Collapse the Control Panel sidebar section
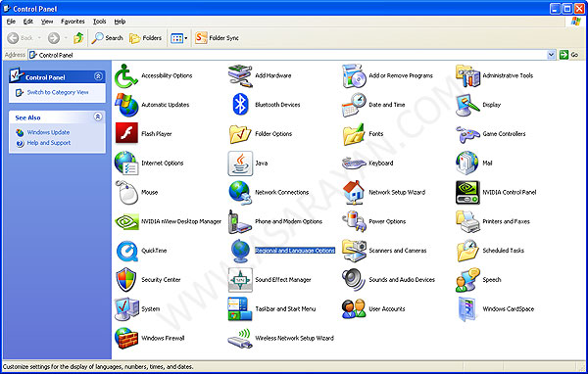This screenshot has height=374, width=588. 98,76
